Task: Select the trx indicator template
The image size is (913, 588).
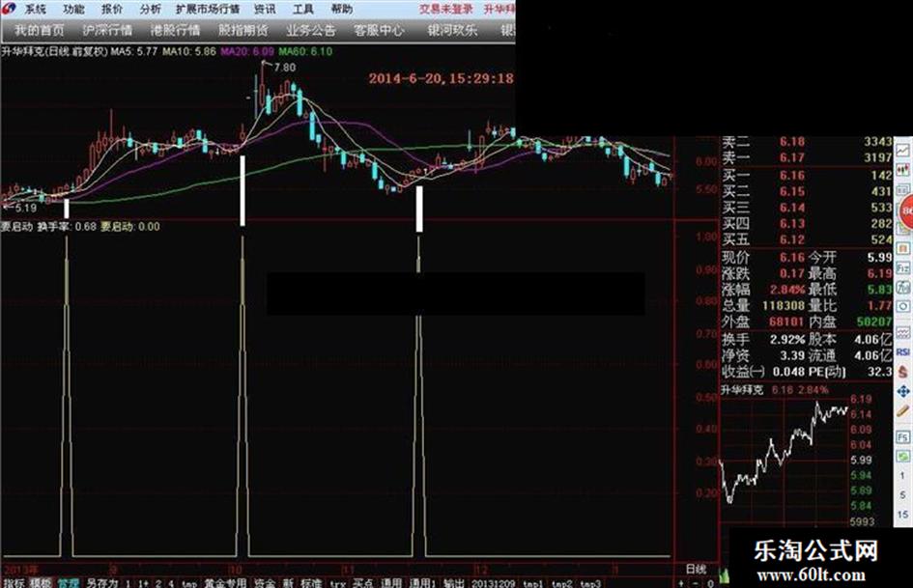Action: [338, 583]
